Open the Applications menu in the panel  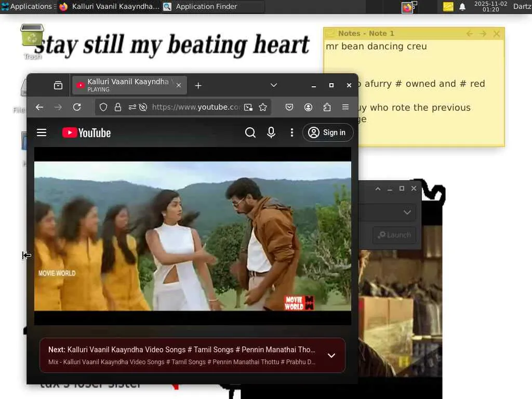click(28, 6)
